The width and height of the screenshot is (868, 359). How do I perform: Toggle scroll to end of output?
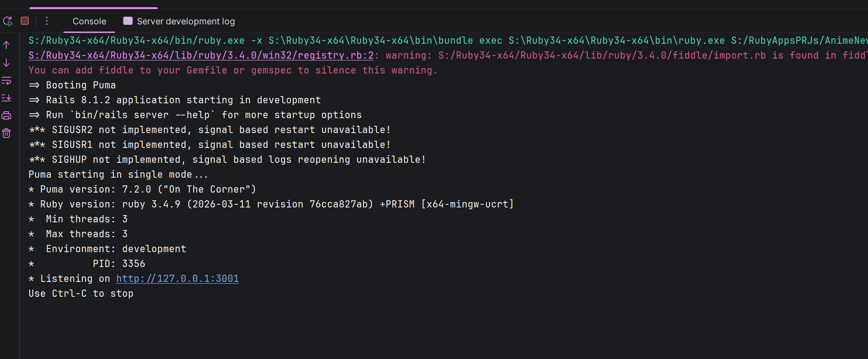tap(6, 98)
